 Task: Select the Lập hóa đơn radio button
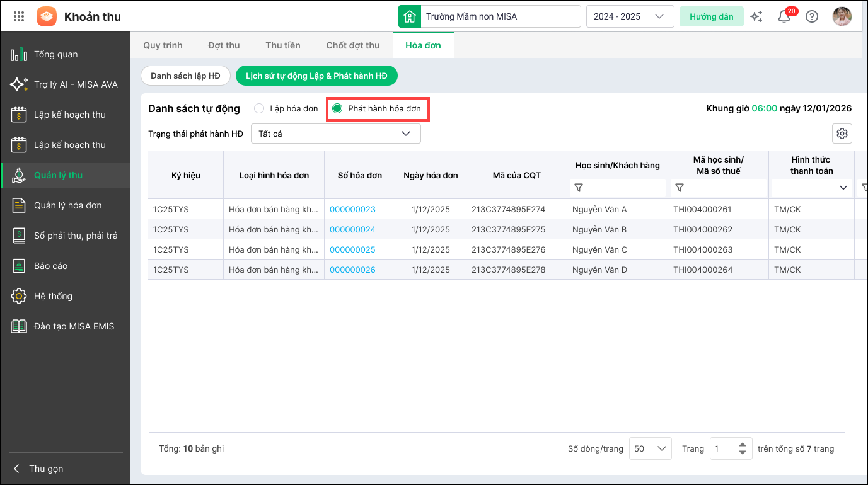[259, 109]
